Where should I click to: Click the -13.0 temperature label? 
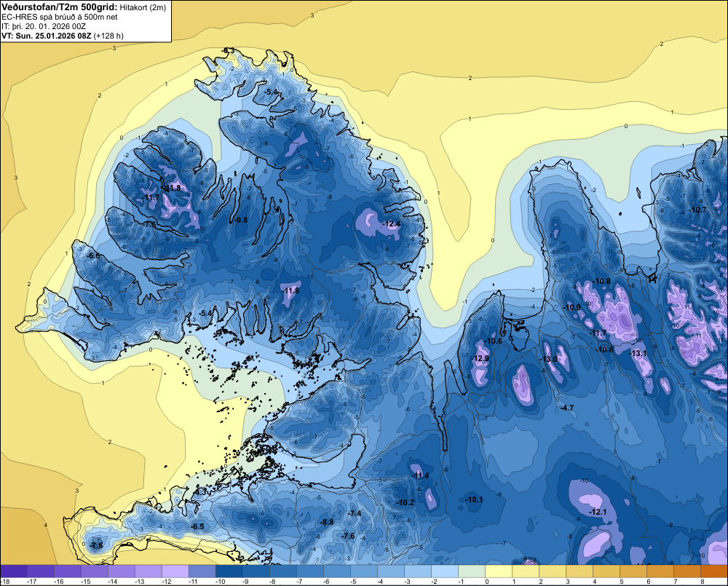click(548, 360)
